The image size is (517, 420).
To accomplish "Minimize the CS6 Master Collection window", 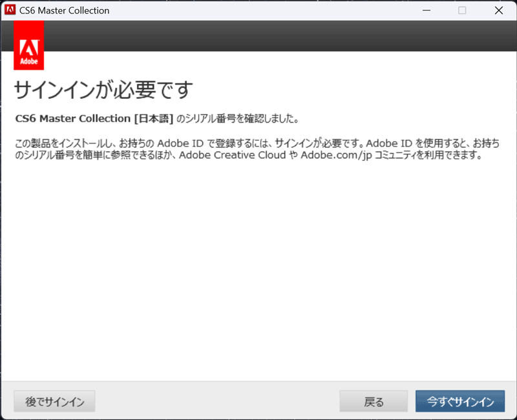I will coord(427,10).
